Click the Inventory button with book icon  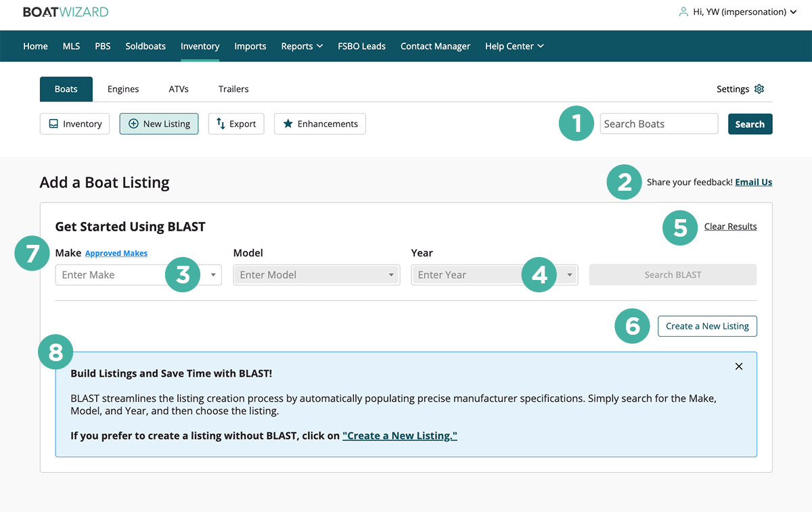point(74,124)
